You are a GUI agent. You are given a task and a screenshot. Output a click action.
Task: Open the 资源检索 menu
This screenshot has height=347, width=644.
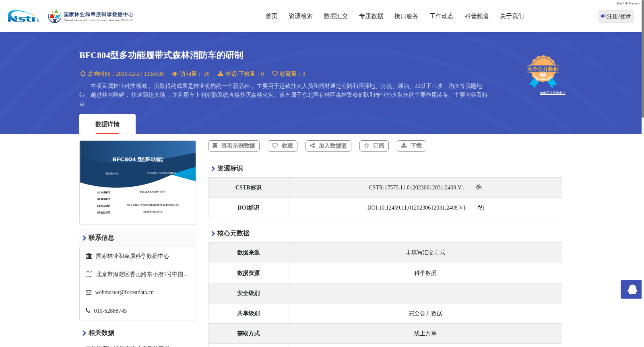point(301,16)
